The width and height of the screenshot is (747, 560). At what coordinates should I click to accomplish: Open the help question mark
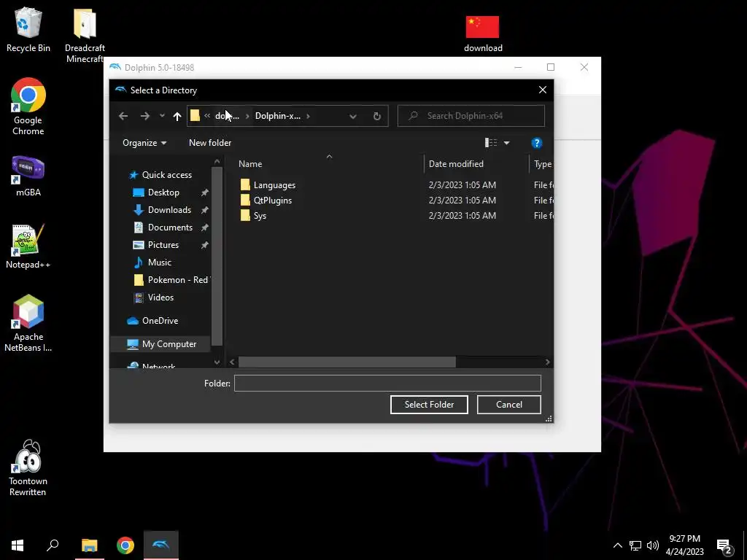point(536,143)
